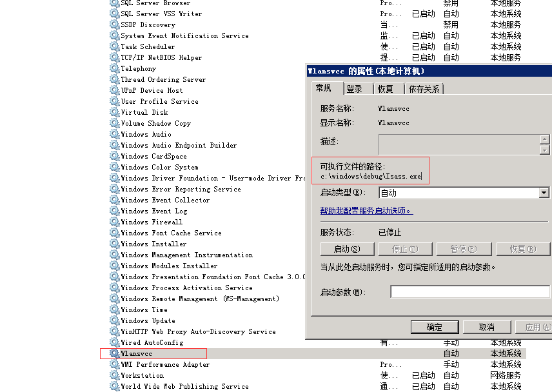Click the Windows Firewall service icon
Image resolution: width=552 pixels, height=392 pixels.
point(115,222)
